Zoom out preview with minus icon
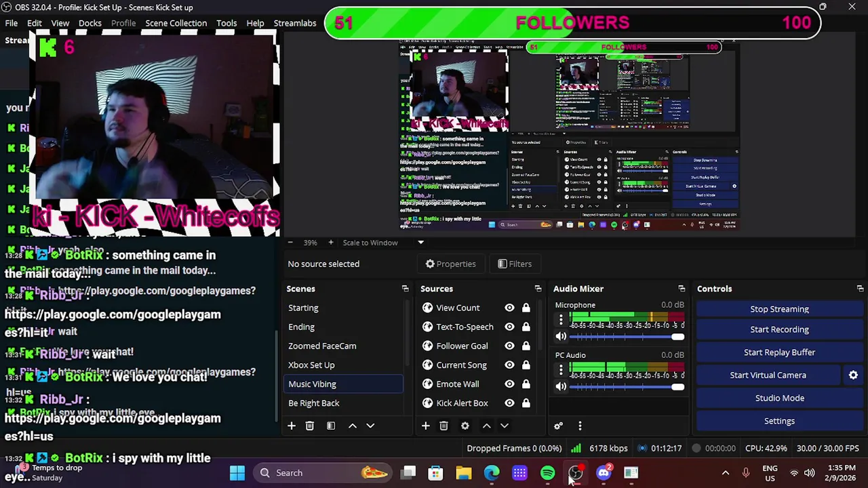The height and width of the screenshot is (488, 868). [290, 243]
